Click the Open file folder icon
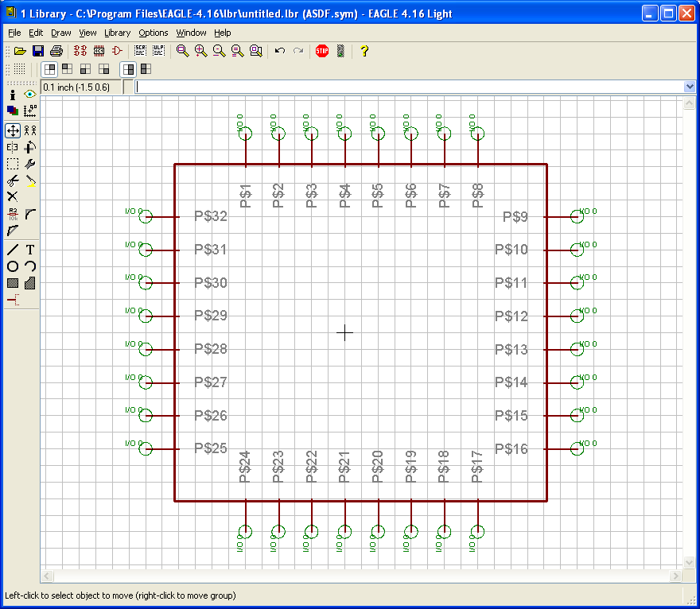Image resolution: width=700 pixels, height=609 pixels. (20, 51)
